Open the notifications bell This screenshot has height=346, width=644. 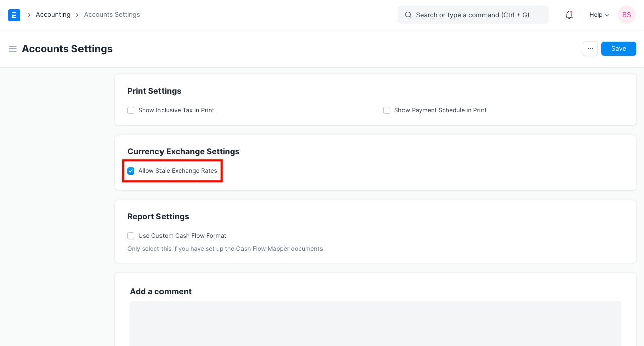click(569, 15)
